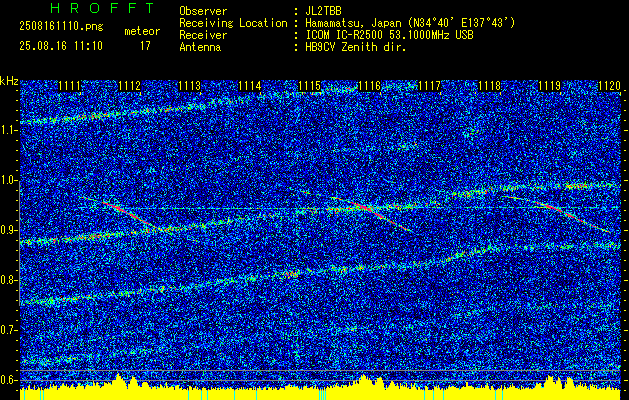
Task: Click the 1111 time marker
Action: click(x=69, y=86)
